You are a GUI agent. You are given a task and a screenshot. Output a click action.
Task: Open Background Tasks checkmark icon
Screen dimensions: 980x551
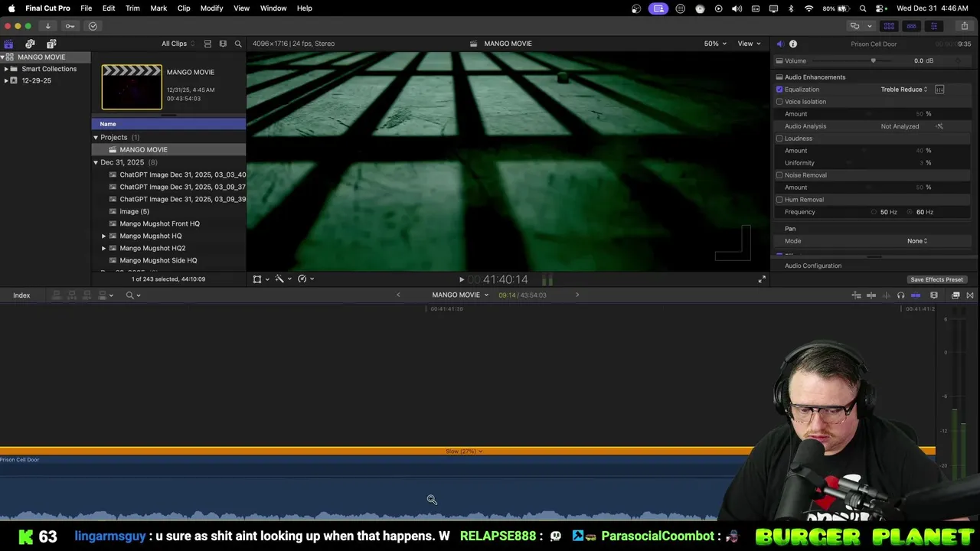point(93,26)
